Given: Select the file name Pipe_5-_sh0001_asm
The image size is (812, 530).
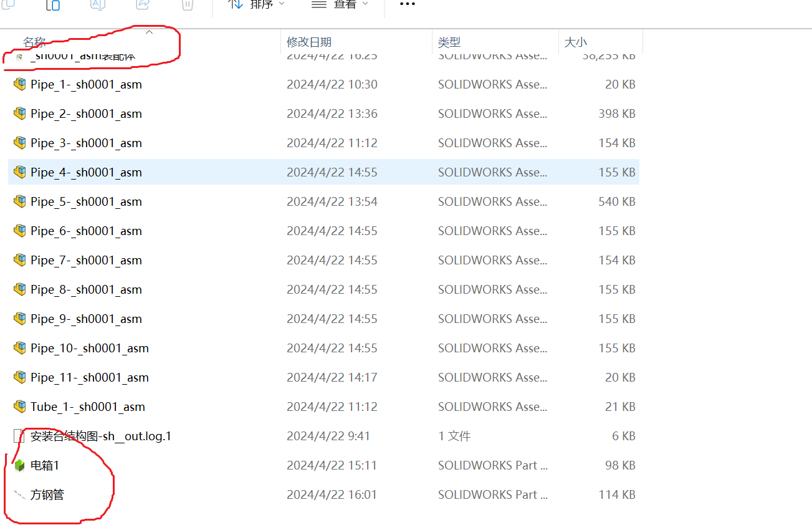Looking at the screenshot, I should 86,201.
